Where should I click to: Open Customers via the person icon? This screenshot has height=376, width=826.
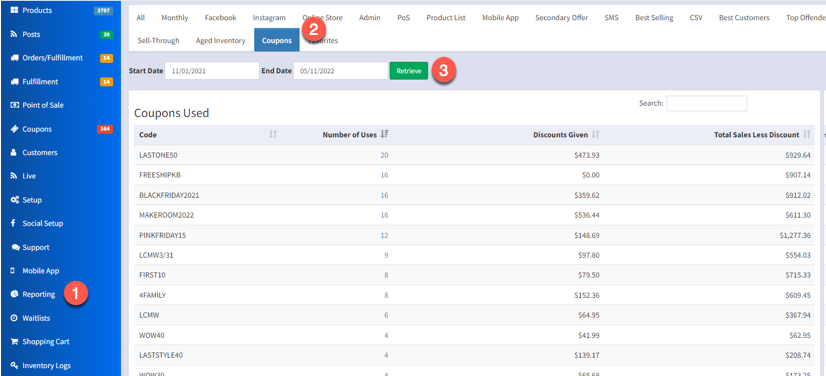[14, 153]
